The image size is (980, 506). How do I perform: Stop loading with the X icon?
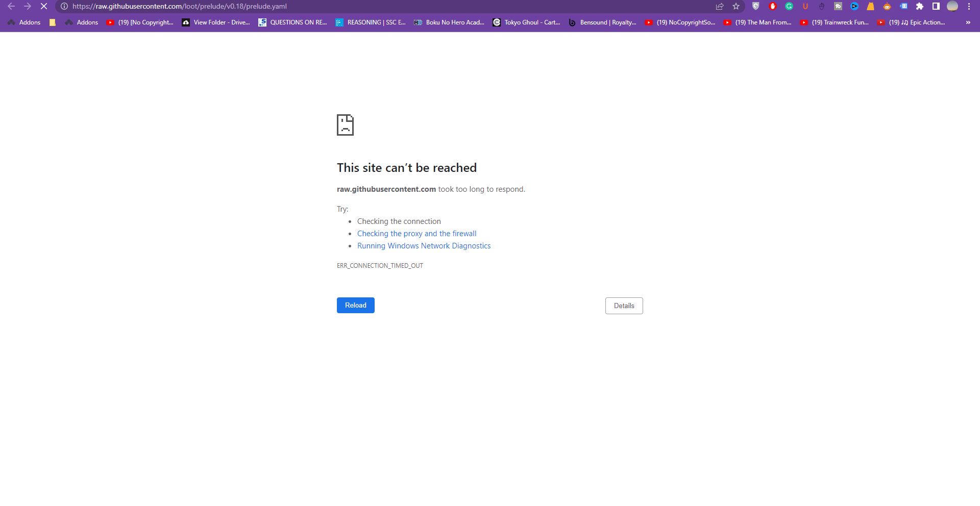click(x=43, y=6)
